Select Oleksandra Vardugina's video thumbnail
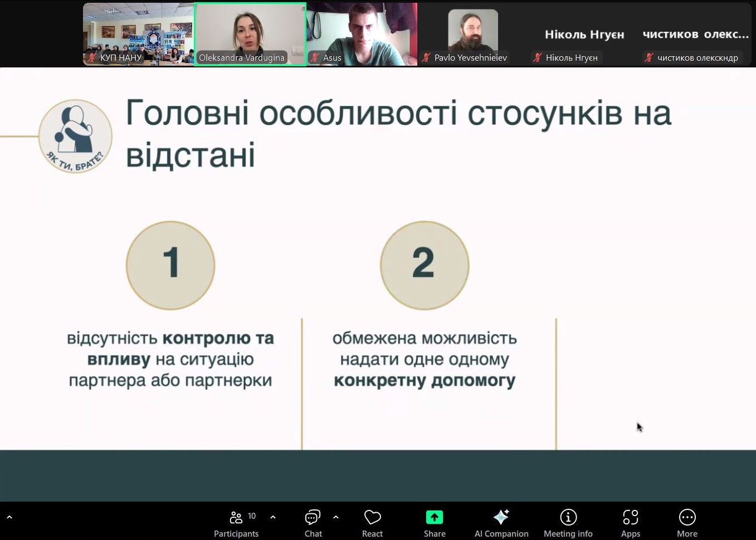This screenshot has height=540, width=756. [250, 33]
